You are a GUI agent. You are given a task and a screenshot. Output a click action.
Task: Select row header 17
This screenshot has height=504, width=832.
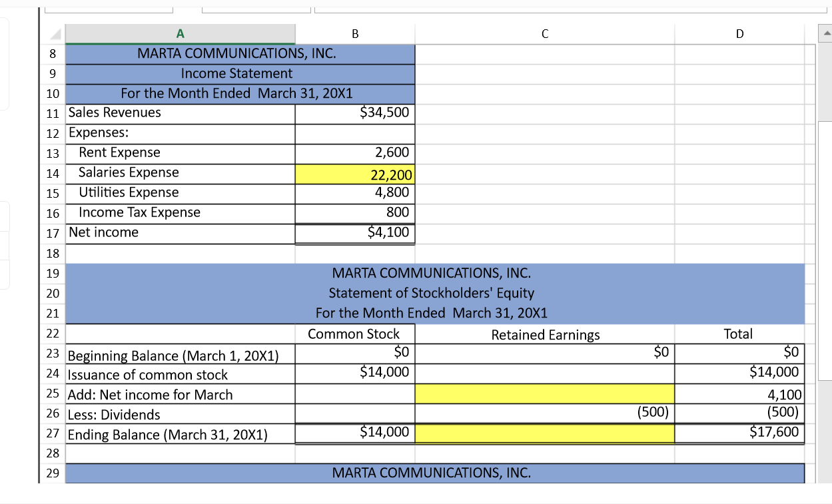coord(52,232)
